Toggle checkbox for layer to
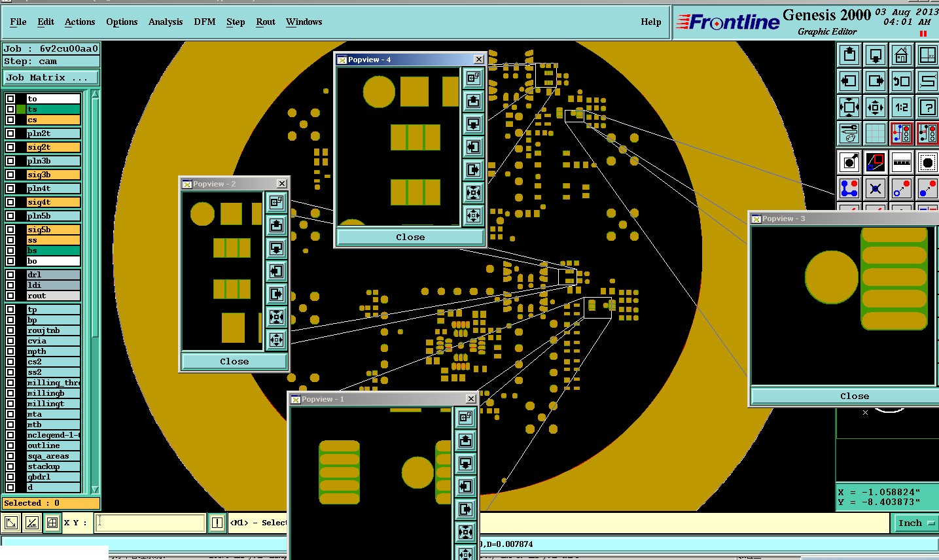Screen dimensions: 939x560 10,99
